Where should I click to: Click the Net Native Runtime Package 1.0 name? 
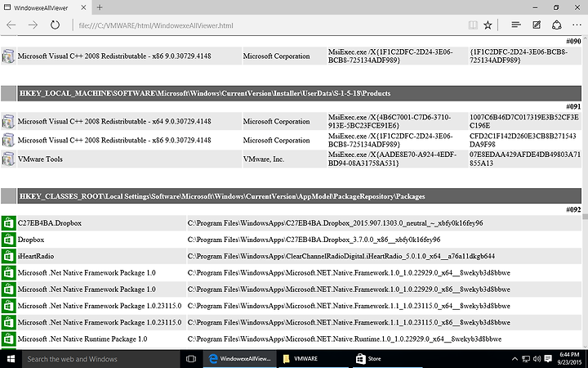tap(82, 339)
